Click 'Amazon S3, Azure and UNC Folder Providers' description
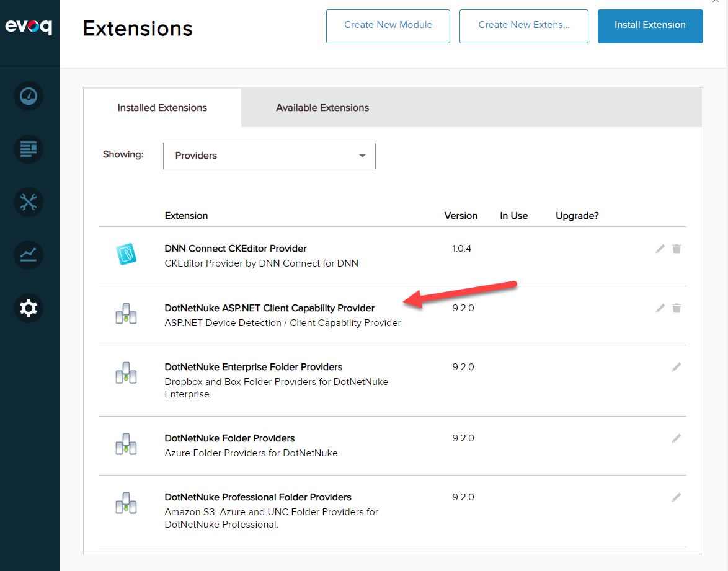This screenshot has height=571, width=728. point(272,518)
